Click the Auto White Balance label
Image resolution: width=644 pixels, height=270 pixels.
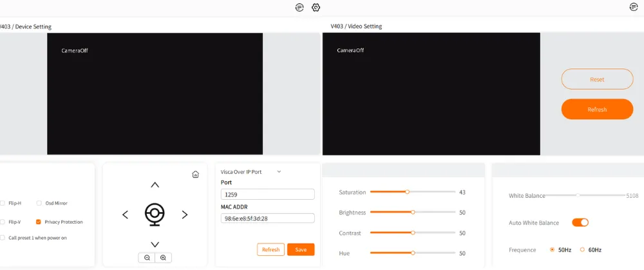click(x=534, y=223)
